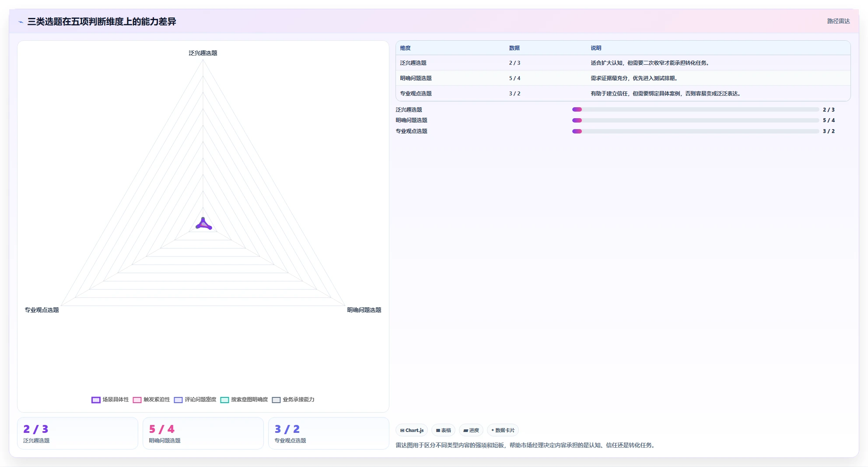Toggle the 场景具体性 legend item
Image resolution: width=868 pixels, height=467 pixels.
coord(110,400)
